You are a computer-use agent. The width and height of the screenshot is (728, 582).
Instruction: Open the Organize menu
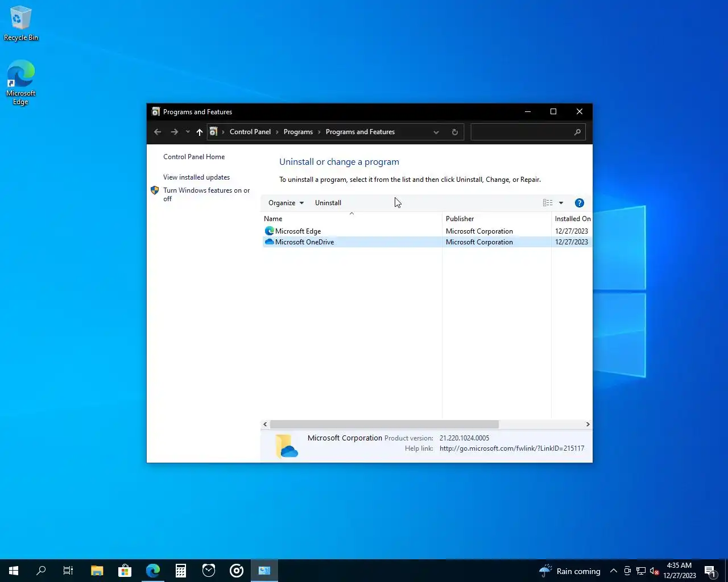pyautogui.click(x=286, y=203)
